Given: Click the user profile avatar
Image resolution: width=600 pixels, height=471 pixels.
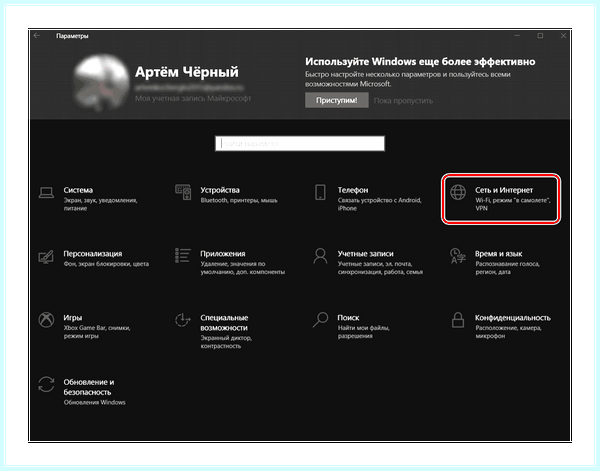Looking at the screenshot, I should 101,82.
